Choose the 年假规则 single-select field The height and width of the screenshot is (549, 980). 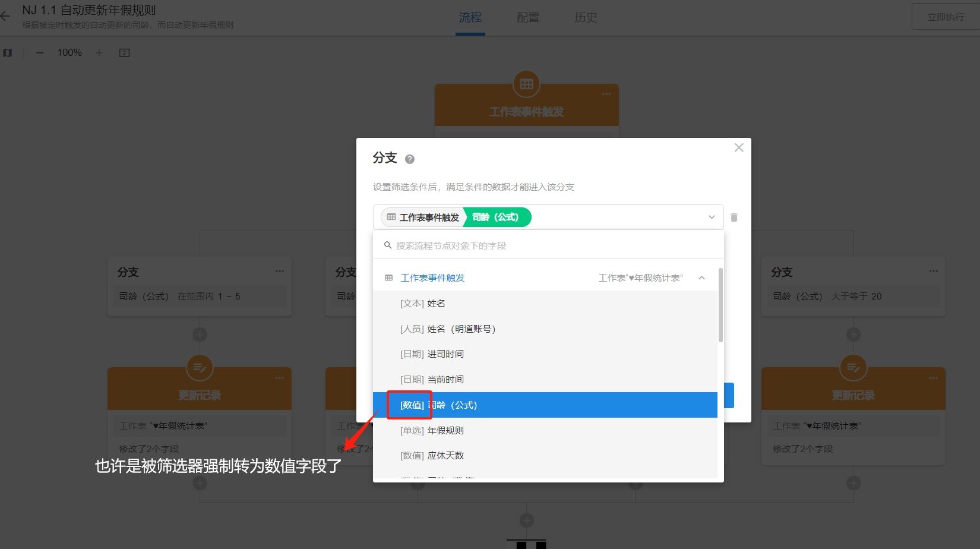point(445,431)
